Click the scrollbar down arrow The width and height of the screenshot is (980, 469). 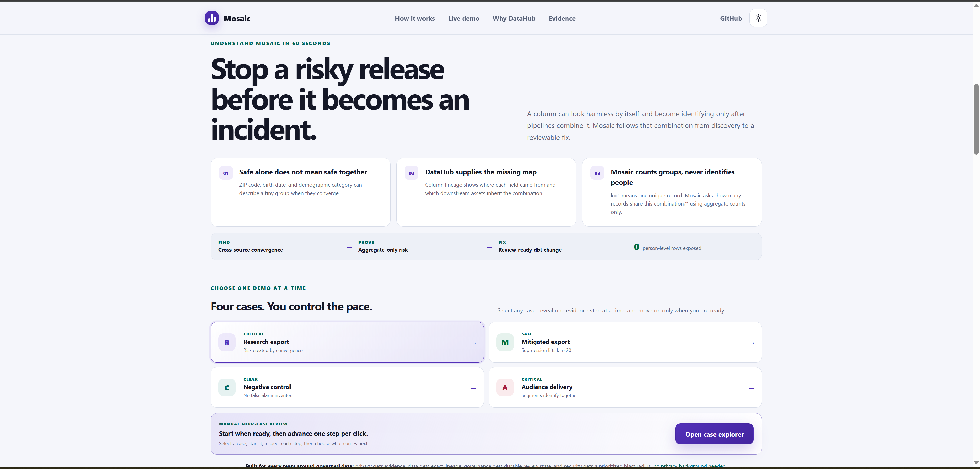976,463
